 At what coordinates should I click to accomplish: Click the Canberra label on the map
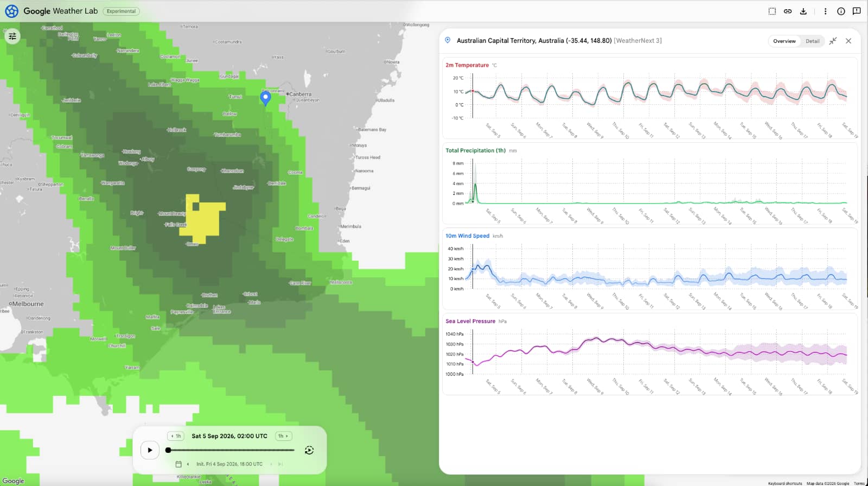[x=300, y=94]
